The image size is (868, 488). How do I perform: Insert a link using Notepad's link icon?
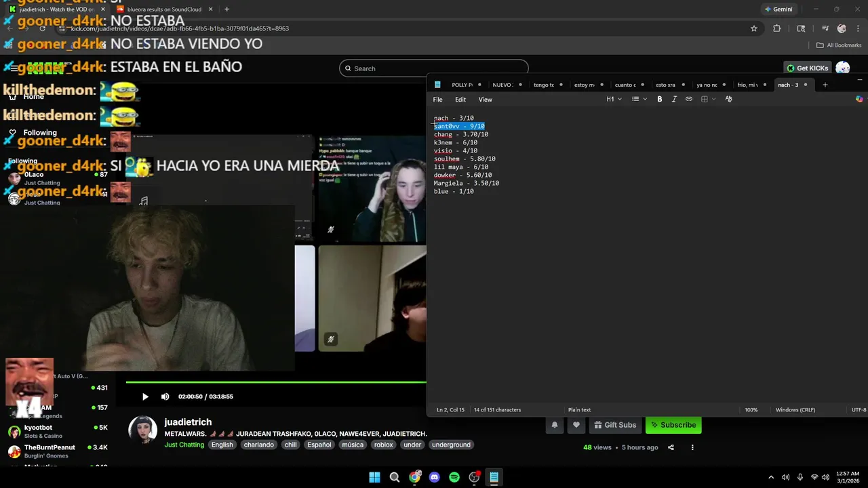point(689,99)
